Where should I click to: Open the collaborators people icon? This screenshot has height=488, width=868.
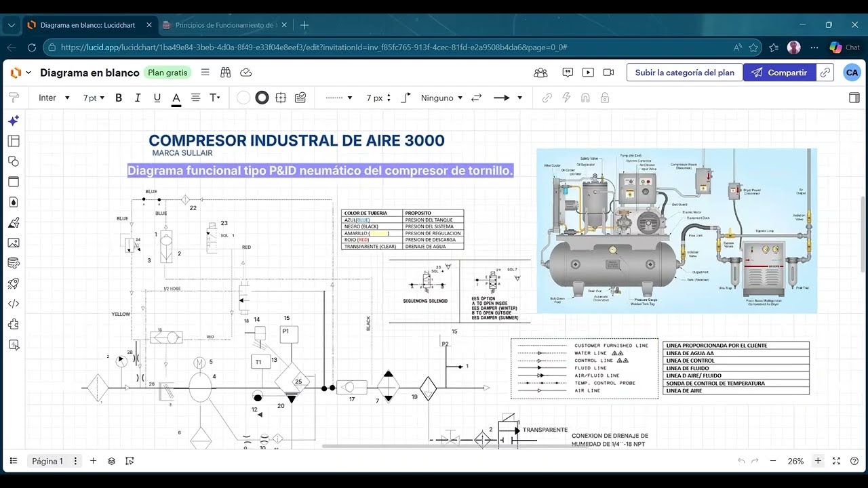[x=540, y=73]
